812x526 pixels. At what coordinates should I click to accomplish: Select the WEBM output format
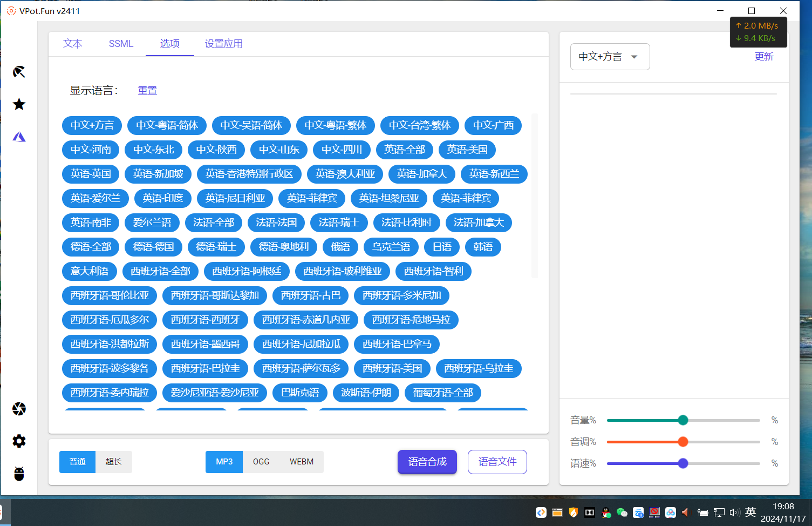coord(301,462)
